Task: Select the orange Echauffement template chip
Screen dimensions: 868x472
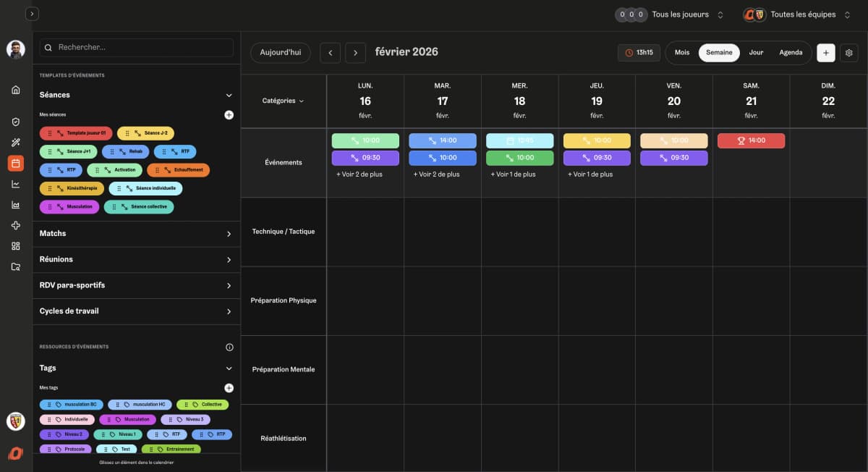Action: coord(179,170)
